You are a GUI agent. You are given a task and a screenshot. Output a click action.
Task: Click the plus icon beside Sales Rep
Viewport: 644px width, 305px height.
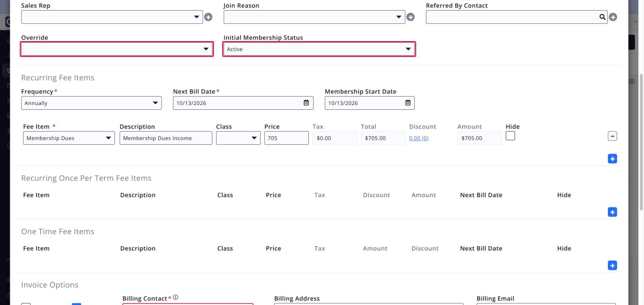coord(208,17)
